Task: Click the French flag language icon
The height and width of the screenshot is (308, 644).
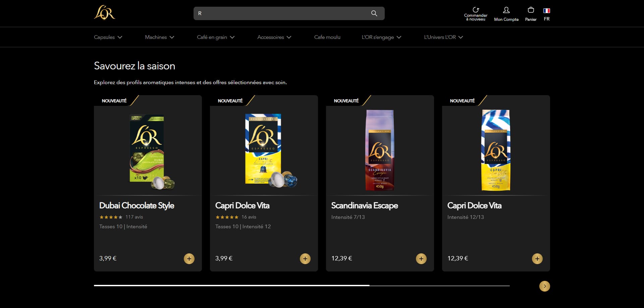Action: [x=547, y=10]
